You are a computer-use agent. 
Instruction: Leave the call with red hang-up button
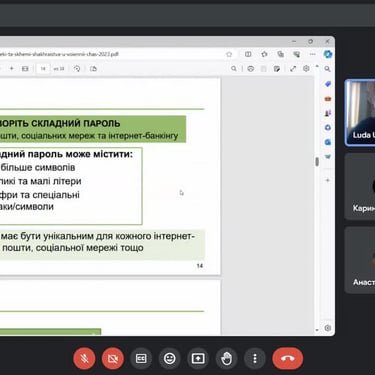click(x=288, y=359)
